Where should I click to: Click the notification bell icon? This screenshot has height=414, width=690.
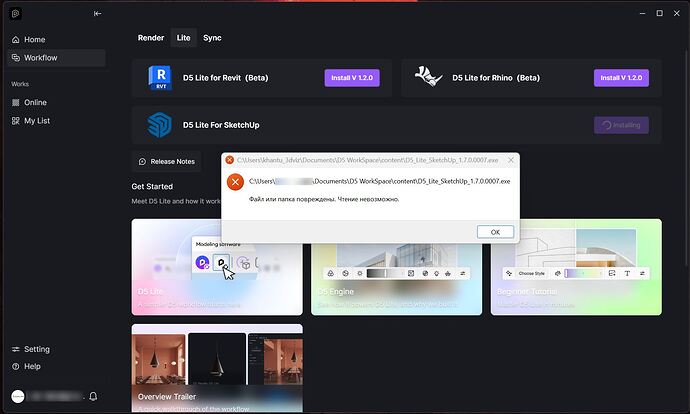tap(93, 396)
